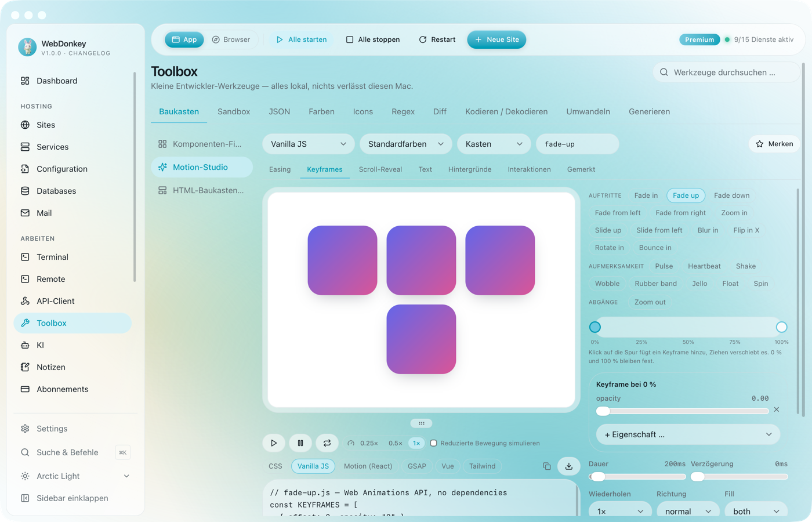This screenshot has width=812, height=522.
Task: Pause the animation preview
Action: [x=300, y=443]
